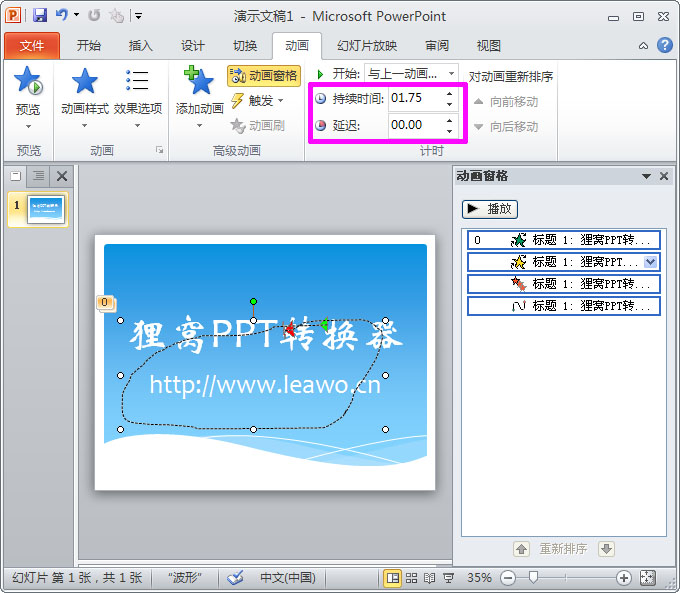Select slide 1 thumbnail
Viewport: 680px width, 593px height.
[x=46, y=209]
